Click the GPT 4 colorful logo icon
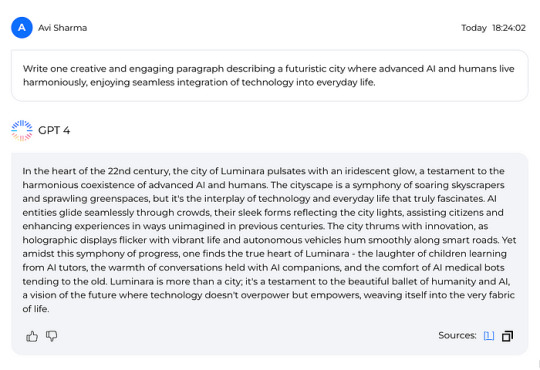 click(x=22, y=131)
